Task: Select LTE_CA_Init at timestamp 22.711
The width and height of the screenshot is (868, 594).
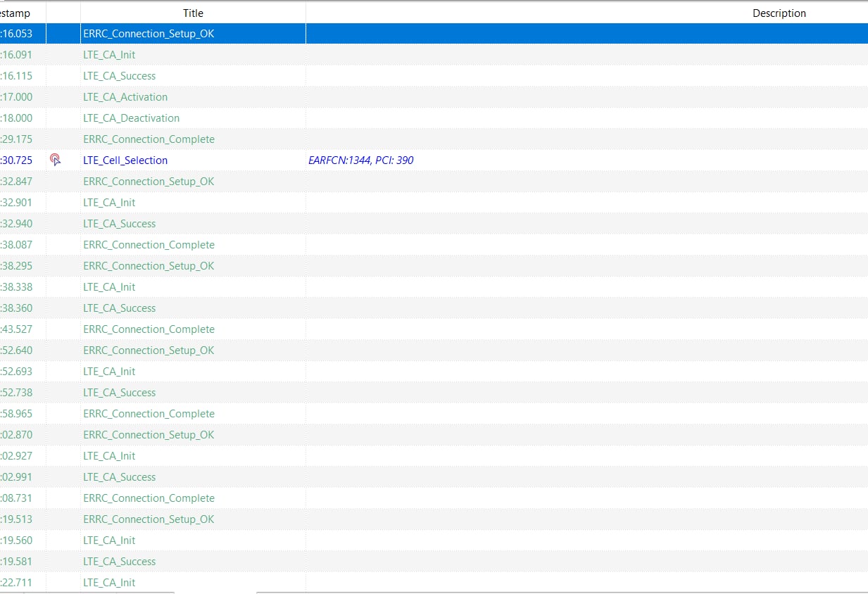Action: click(109, 582)
